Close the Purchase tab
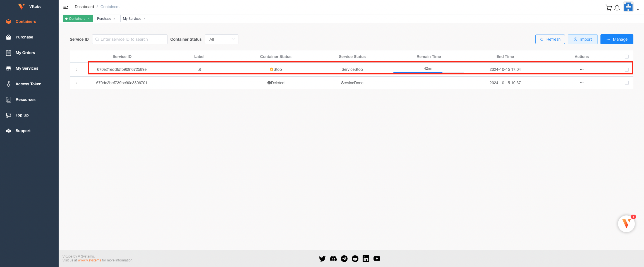Viewport: 644px width, 267px height. [x=114, y=19]
